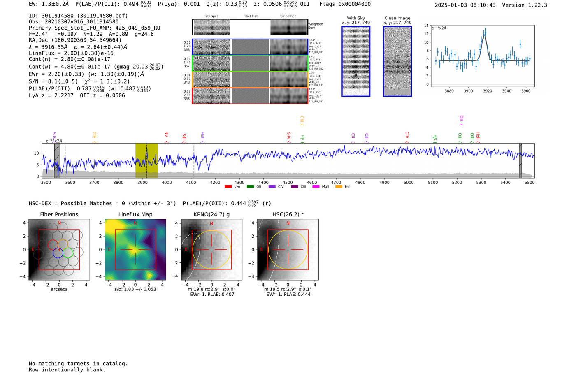This screenshot has width=576, height=392.
Task: Select the green-bordered fiber 2D spectrum row
Action: tap(250, 63)
